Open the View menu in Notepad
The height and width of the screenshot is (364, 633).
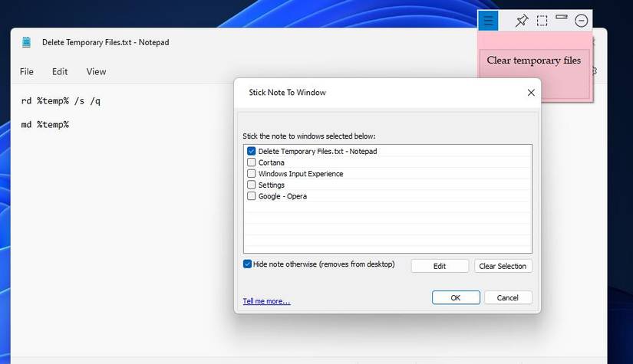point(96,72)
